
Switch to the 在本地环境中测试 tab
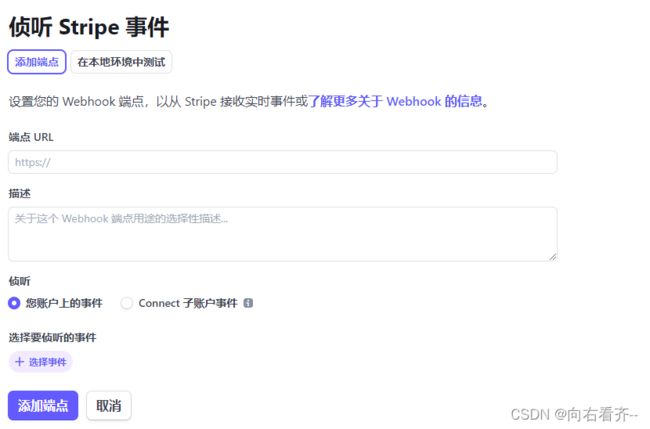point(121,62)
